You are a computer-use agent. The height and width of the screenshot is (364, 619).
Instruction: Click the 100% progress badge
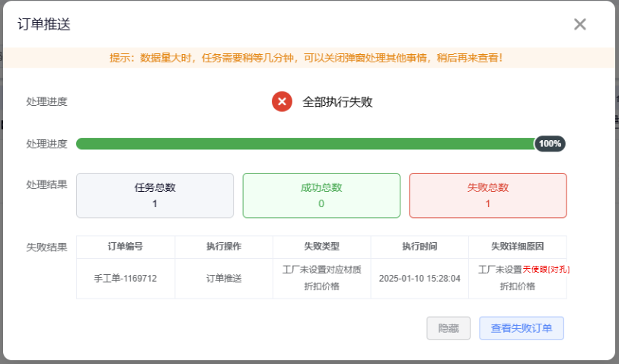[x=550, y=144]
